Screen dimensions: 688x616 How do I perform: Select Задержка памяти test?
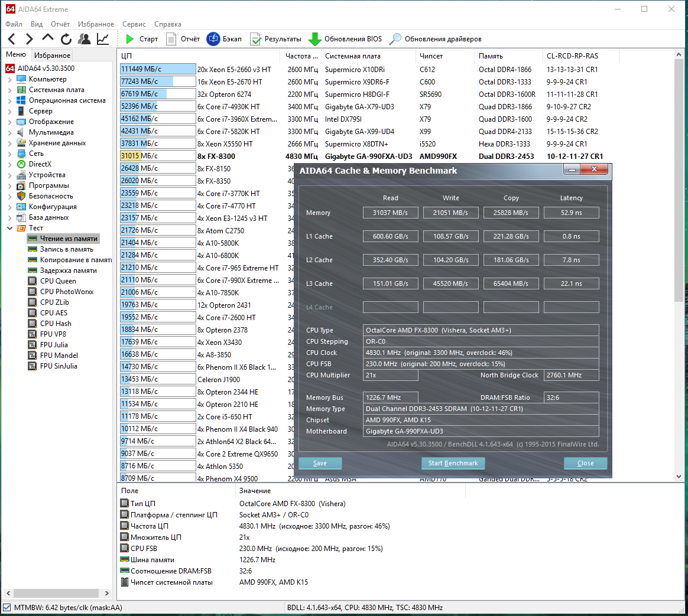[x=69, y=270]
